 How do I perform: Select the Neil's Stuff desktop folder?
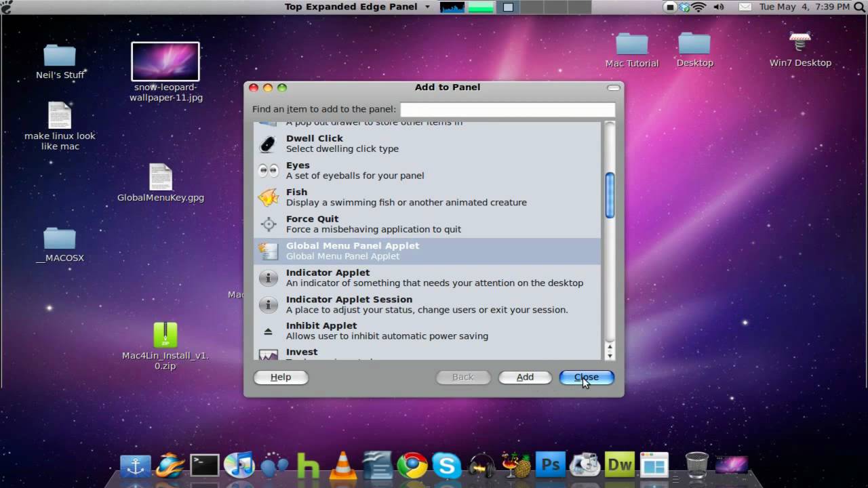click(60, 56)
